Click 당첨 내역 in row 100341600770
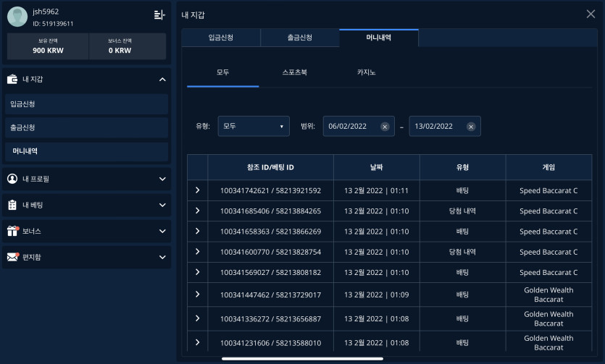The image size is (605, 364). [462, 252]
